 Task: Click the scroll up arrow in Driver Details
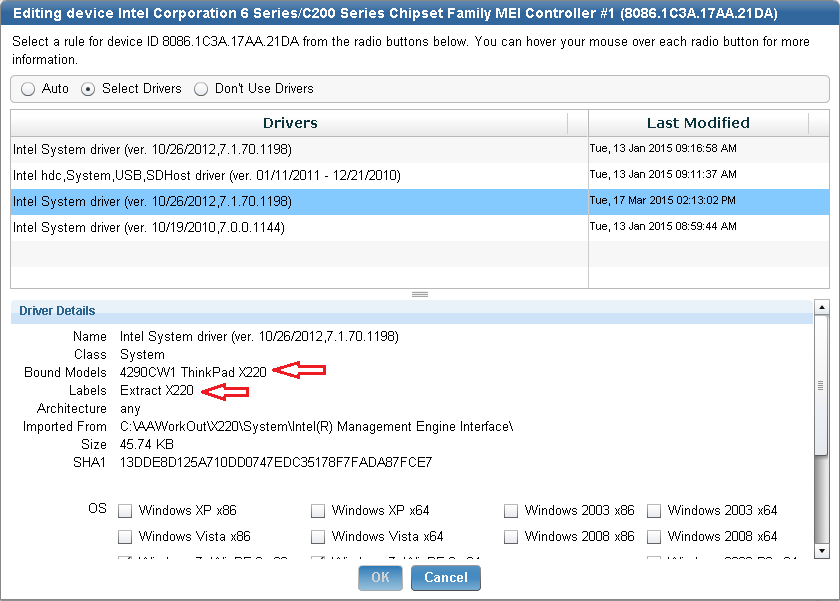821,307
